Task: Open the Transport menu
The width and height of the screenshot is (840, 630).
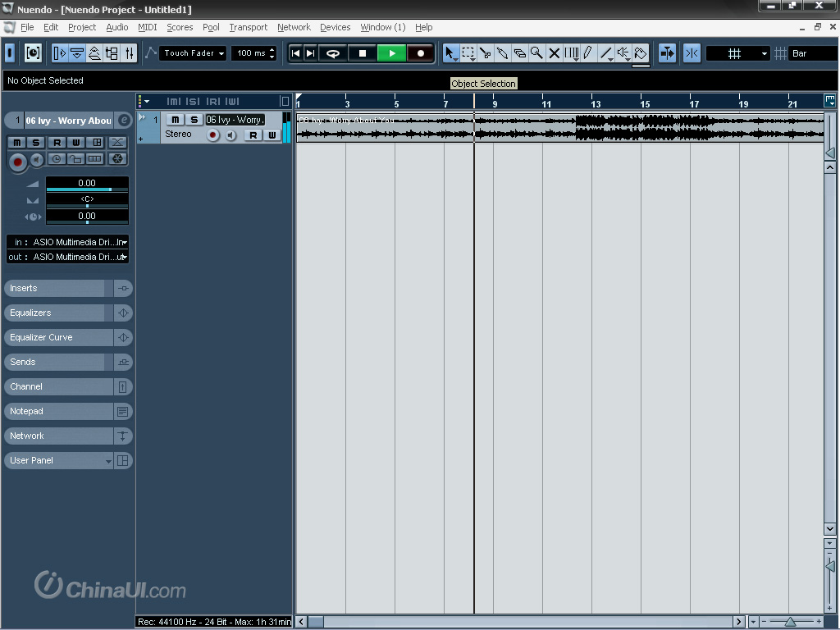Action: point(248,27)
